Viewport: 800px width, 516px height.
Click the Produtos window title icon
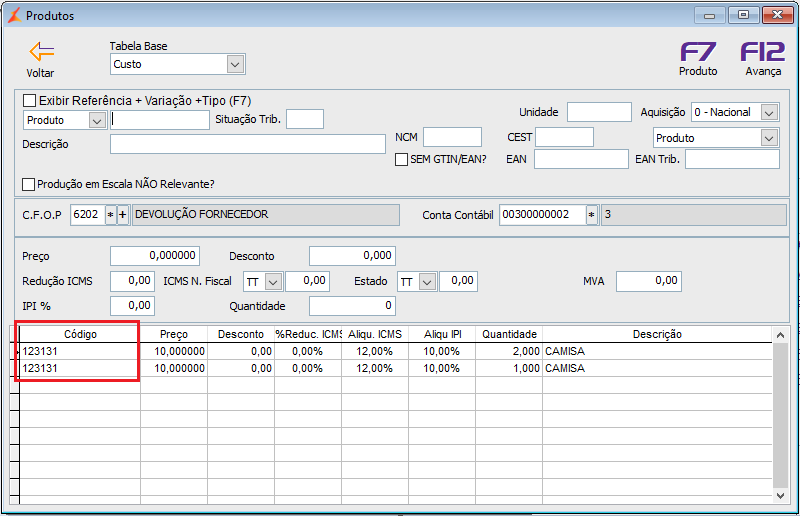pos(14,15)
